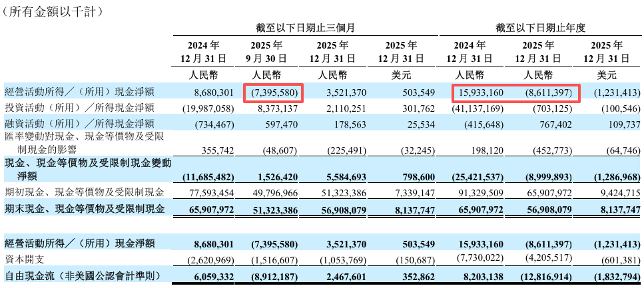Click the red-boxed (7,395,580) operating cash value
This screenshot has height=288, width=644.
pyautogui.click(x=276, y=92)
